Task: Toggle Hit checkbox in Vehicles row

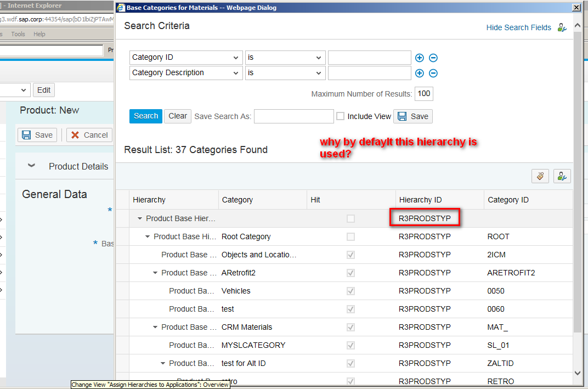Action: point(350,291)
